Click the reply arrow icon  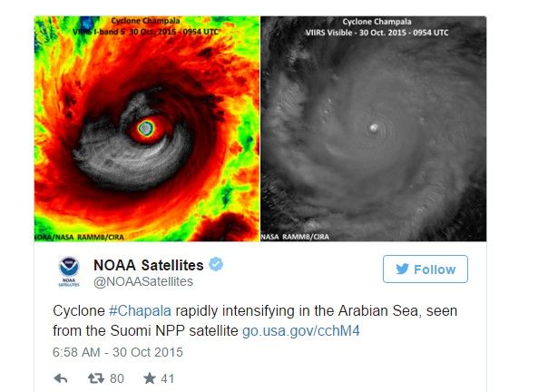(61, 378)
